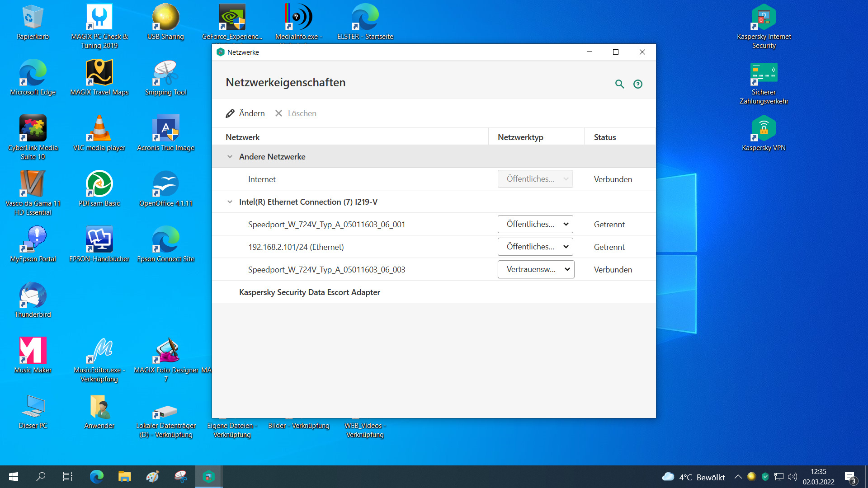Select Speedport_W_724V_Typ_A_05011603_06_003 row
The width and height of the screenshot is (868, 488).
pyautogui.click(x=434, y=269)
